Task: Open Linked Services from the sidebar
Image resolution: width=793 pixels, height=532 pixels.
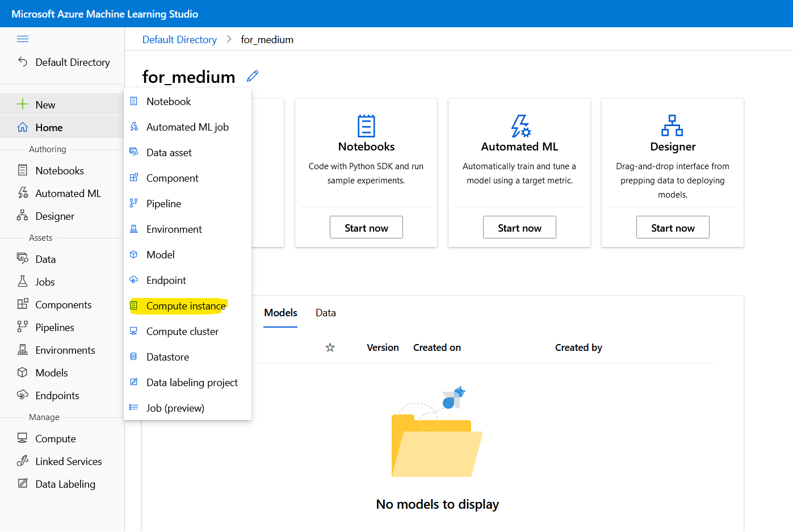Action: pos(62,461)
